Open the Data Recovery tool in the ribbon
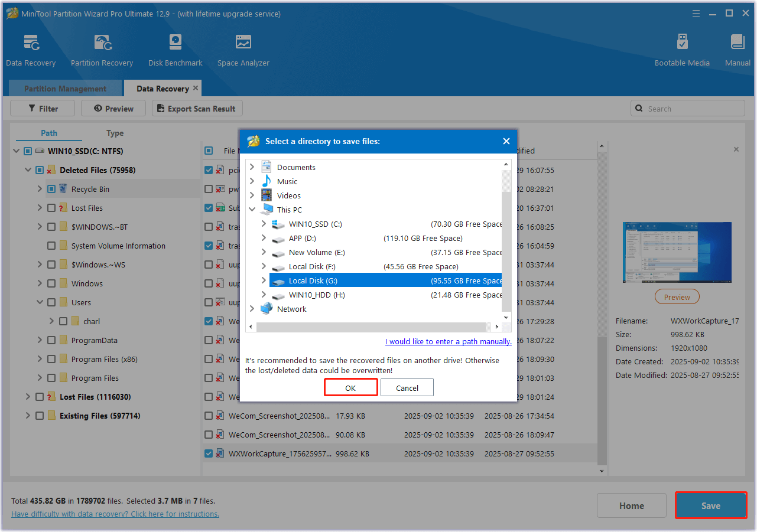The height and width of the screenshot is (532, 757). tap(31, 50)
